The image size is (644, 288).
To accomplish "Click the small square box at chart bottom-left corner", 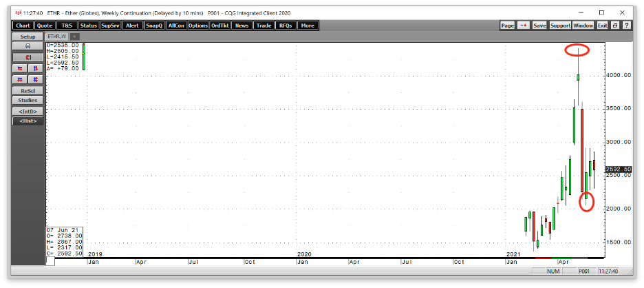I will click(50, 261).
